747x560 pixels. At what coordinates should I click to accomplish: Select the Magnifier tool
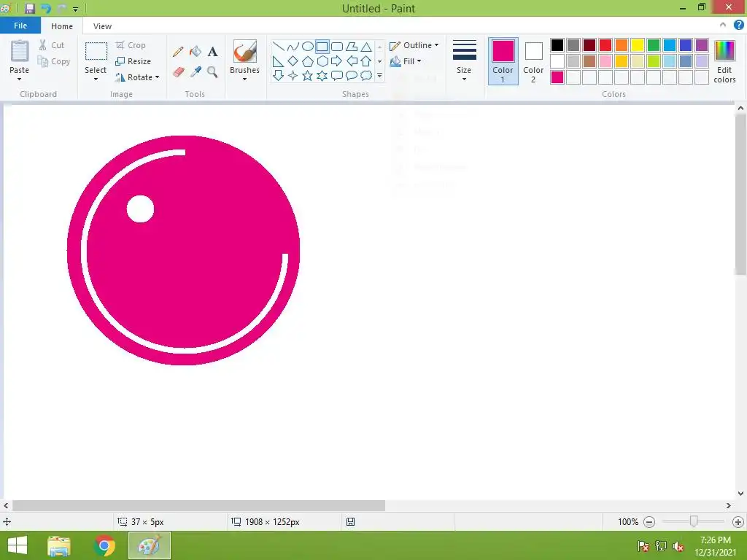pyautogui.click(x=212, y=72)
